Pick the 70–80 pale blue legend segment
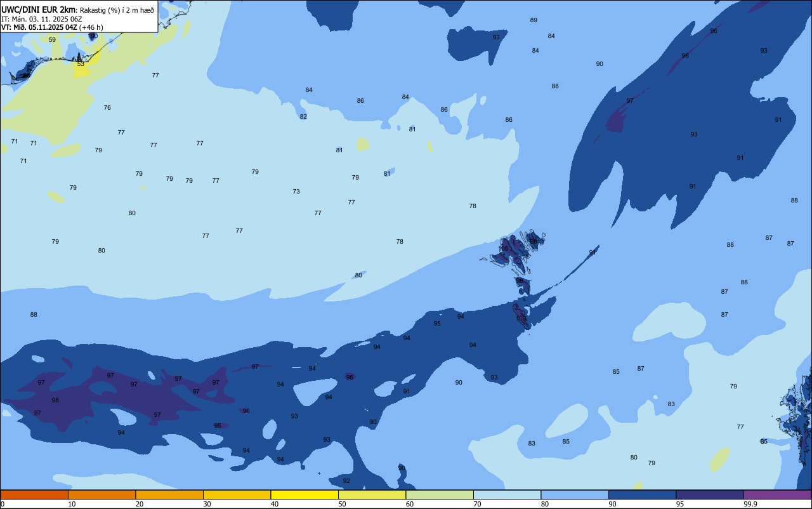 pyautogui.click(x=507, y=494)
